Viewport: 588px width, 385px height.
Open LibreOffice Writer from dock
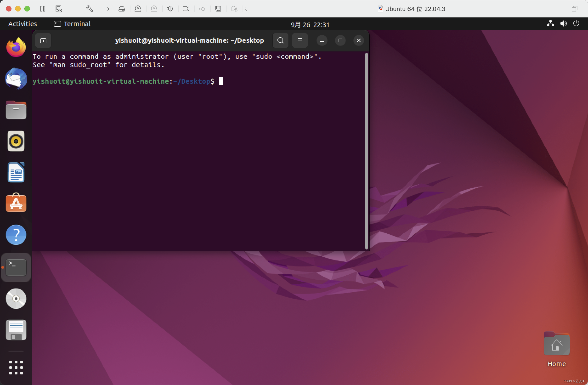[x=16, y=173]
